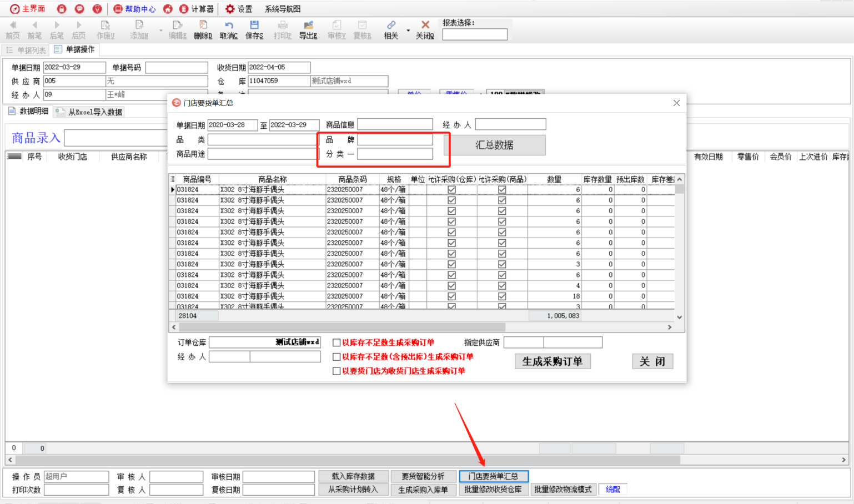The width and height of the screenshot is (854, 504).
Task: Switch to 单据操作 tab
Action: point(74,49)
